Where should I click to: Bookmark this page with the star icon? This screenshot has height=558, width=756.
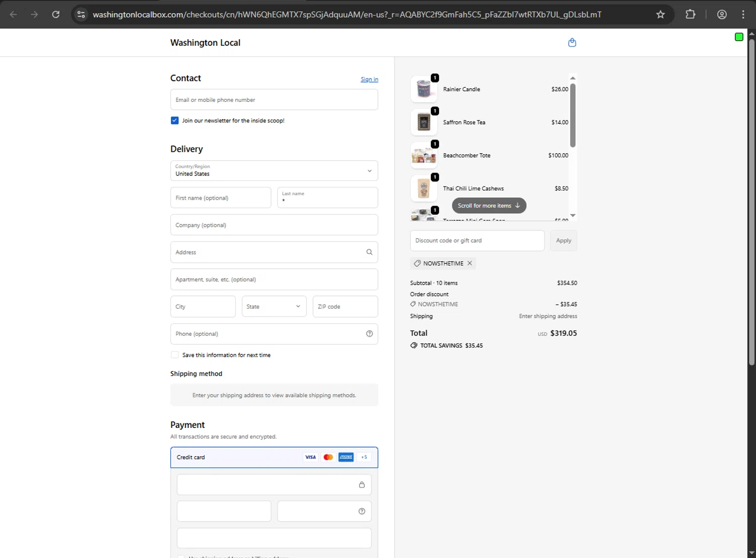coord(660,14)
